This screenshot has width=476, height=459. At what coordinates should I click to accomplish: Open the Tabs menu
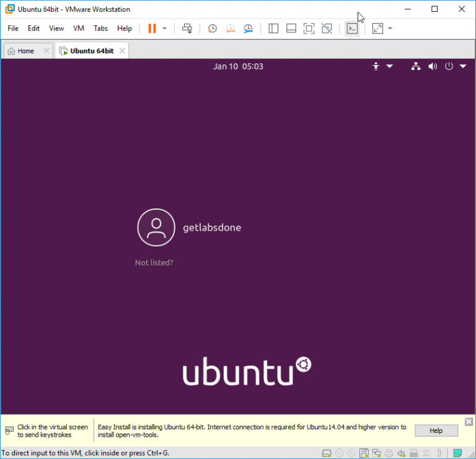100,29
